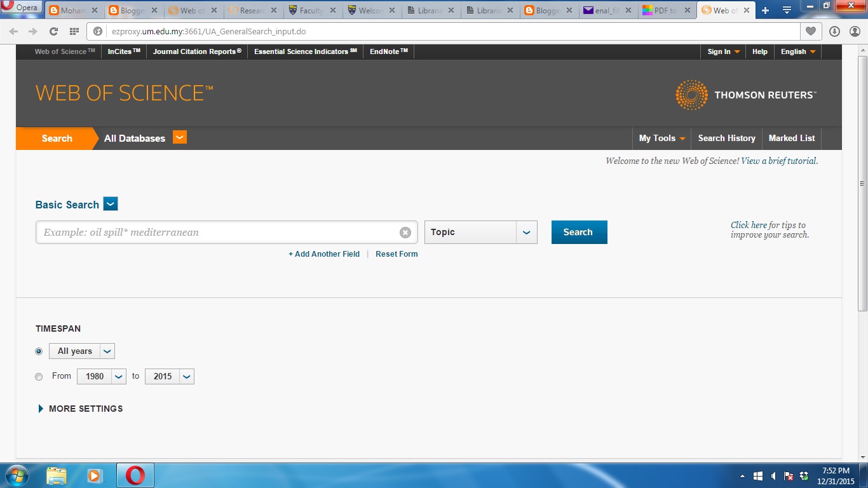Click the Reset Form link
Screen dimensions: 868x488
(397, 254)
